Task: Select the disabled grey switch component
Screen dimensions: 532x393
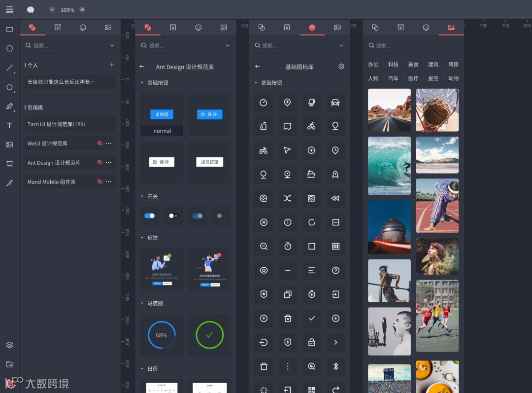Action: [221, 215]
